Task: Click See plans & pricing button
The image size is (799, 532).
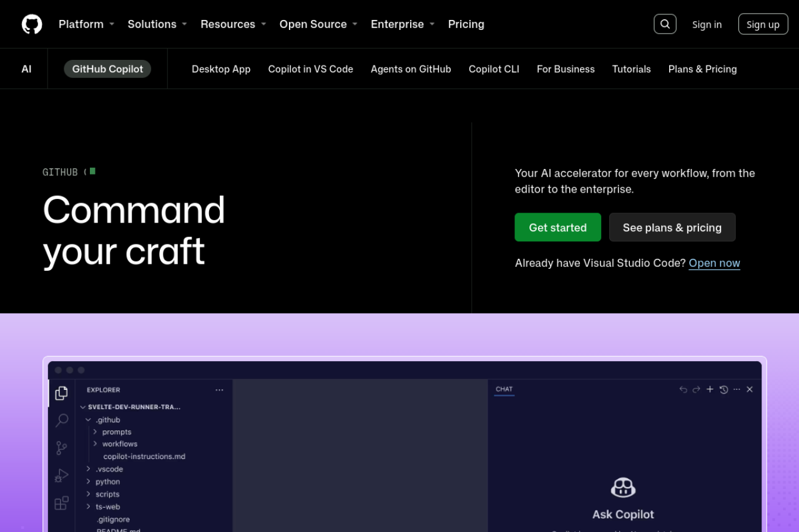Action: pos(672,227)
